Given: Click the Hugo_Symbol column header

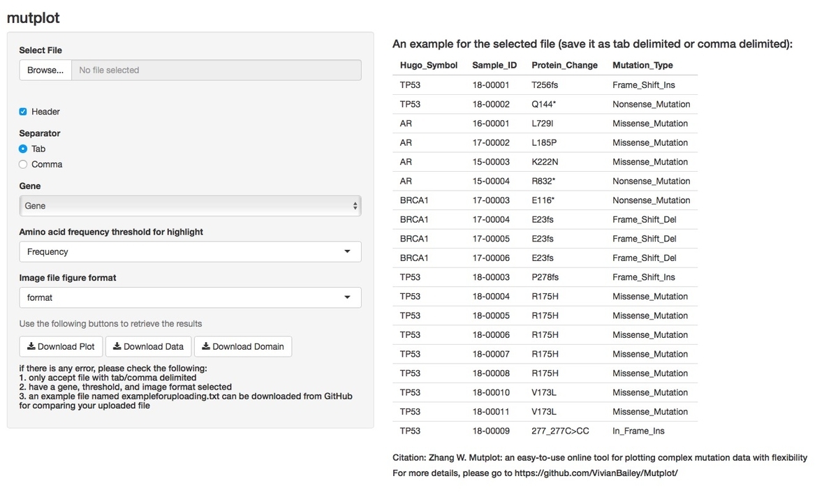Looking at the screenshot, I should 429,65.
